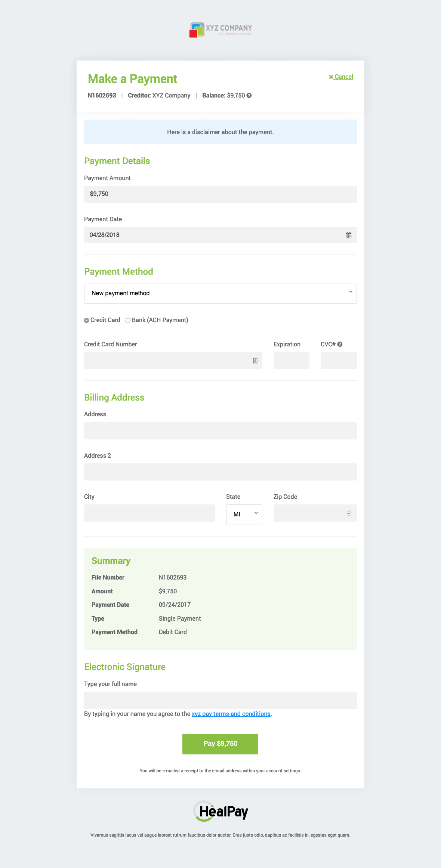
Task: Click the City input field
Action: (149, 513)
